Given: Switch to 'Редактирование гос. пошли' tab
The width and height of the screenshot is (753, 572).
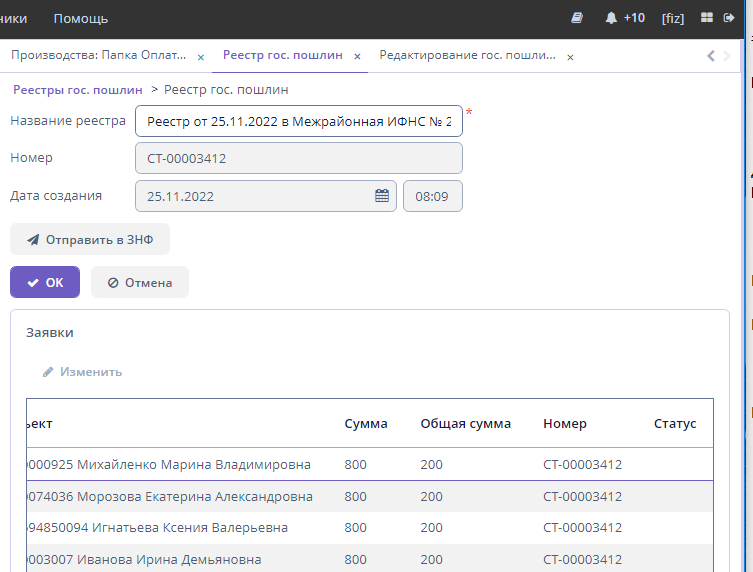Looking at the screenshot, I should click(x=466, y=56).
